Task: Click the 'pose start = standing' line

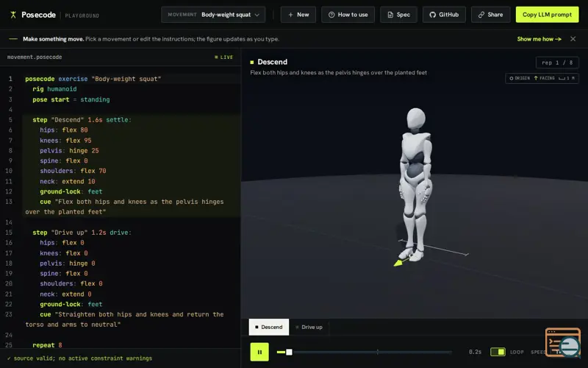Action: click(71, 99)
